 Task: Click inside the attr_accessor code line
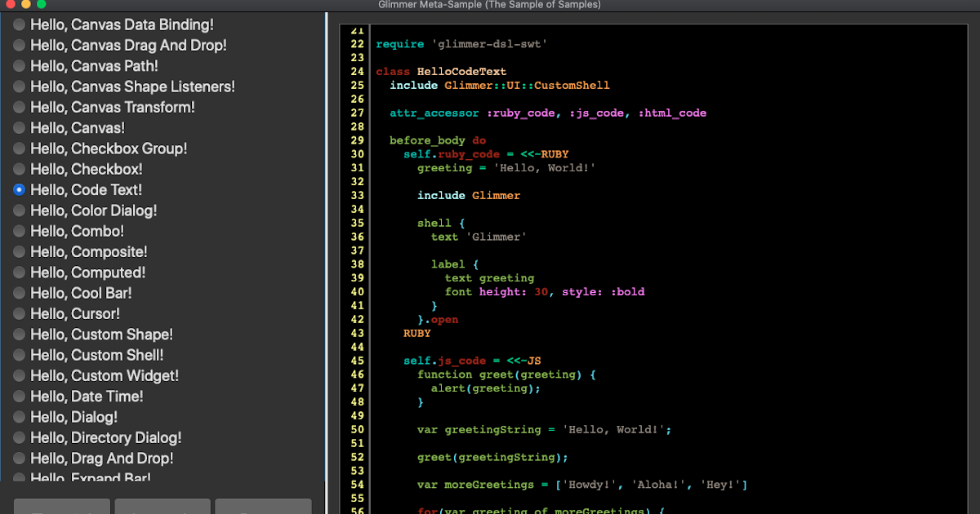click(547, 113)
